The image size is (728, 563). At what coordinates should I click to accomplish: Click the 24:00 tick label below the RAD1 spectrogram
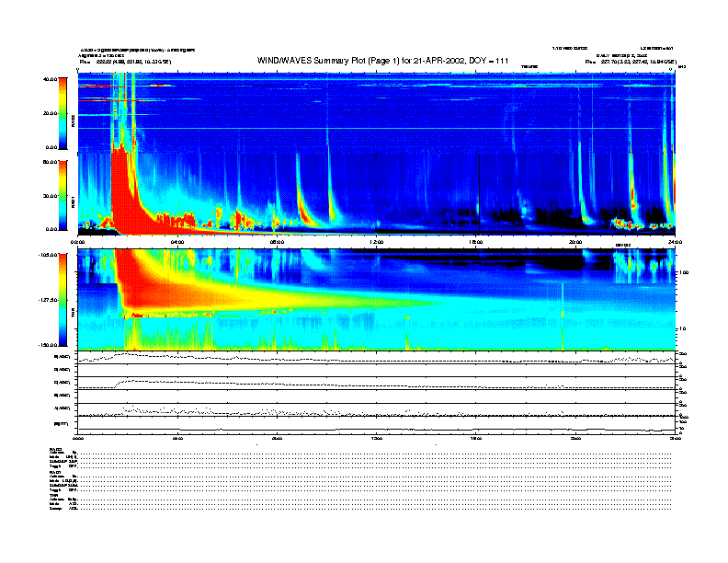click(675, 242)
